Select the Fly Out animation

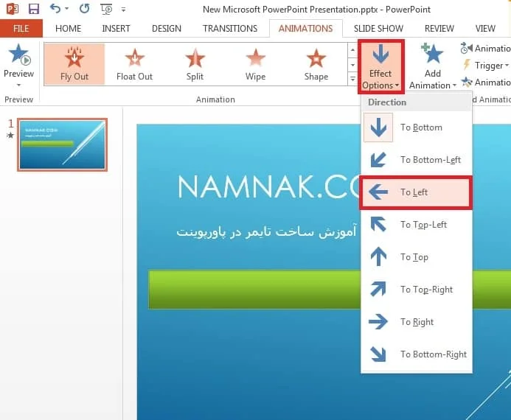click(74, 64)
